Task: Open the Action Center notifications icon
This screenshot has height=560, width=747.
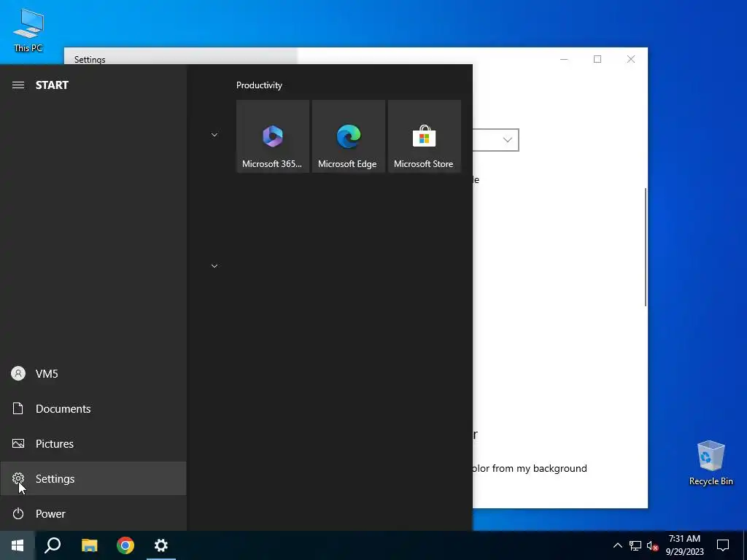Action: point(723,545)
